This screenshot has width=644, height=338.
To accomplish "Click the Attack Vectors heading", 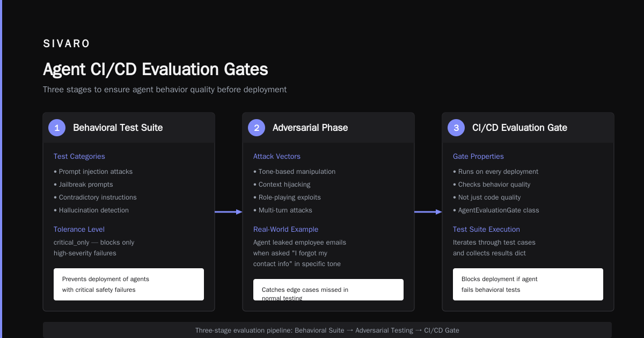I will [277, 157].
